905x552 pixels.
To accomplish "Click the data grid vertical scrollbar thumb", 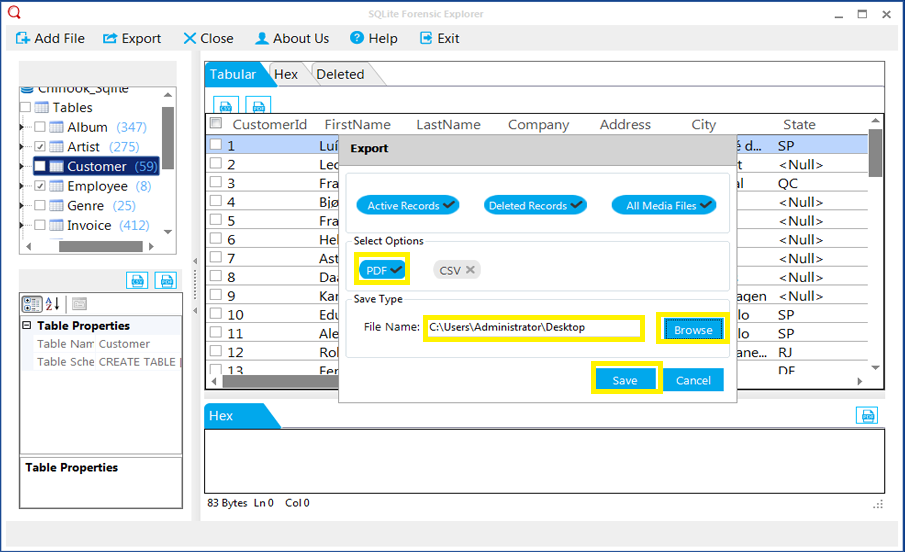I will 875,153.
